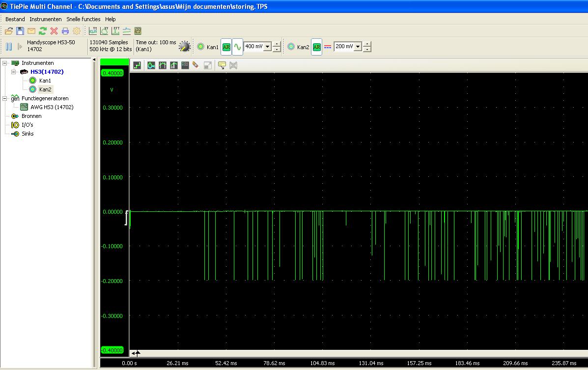Open the Yt scope graph icon

click(x=93, y=31)
